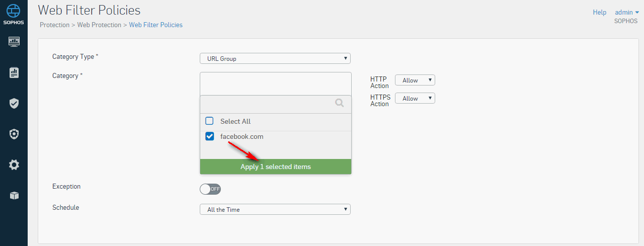Open the cube objects sidebar icon

(14, 195)
